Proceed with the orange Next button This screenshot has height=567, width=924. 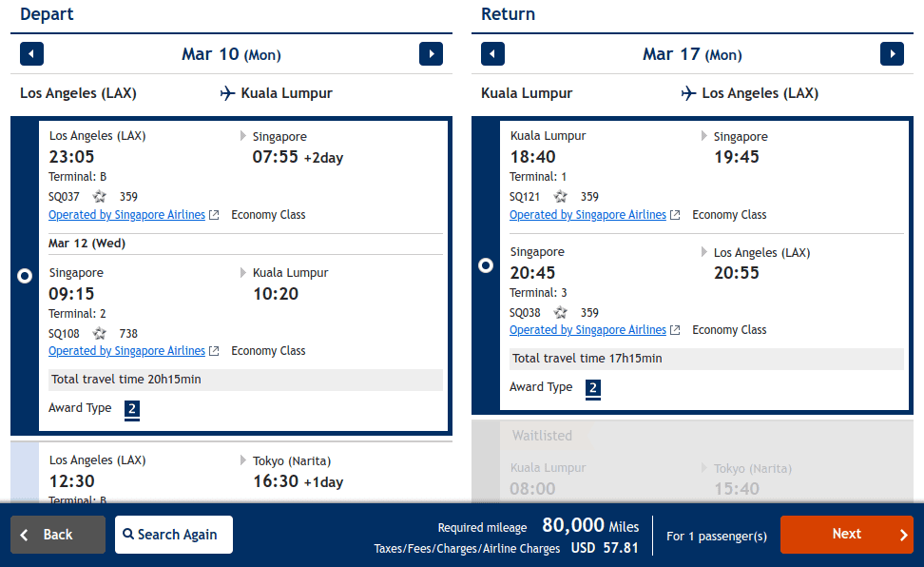coord(846,535)
